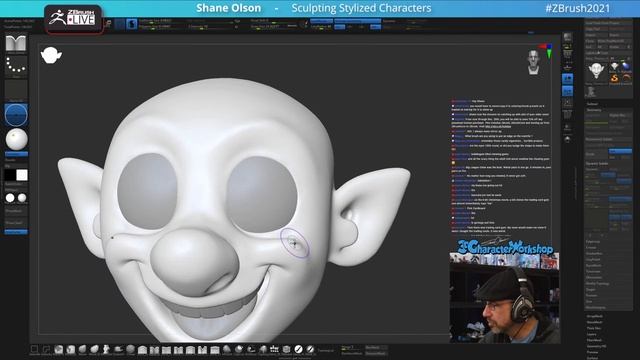Open the current brush thumbnail in left shelf
This screenshot has width=640, height=360.
[x=16, y=43]
